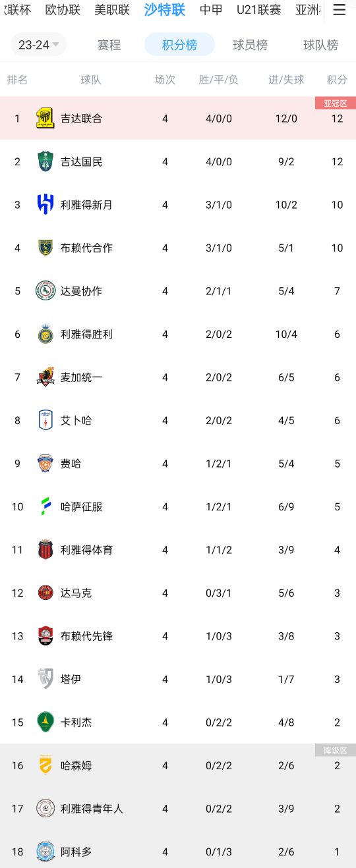
Task: Tap the 塔伊 grey team crest
Action: click(x=45, y=679)
